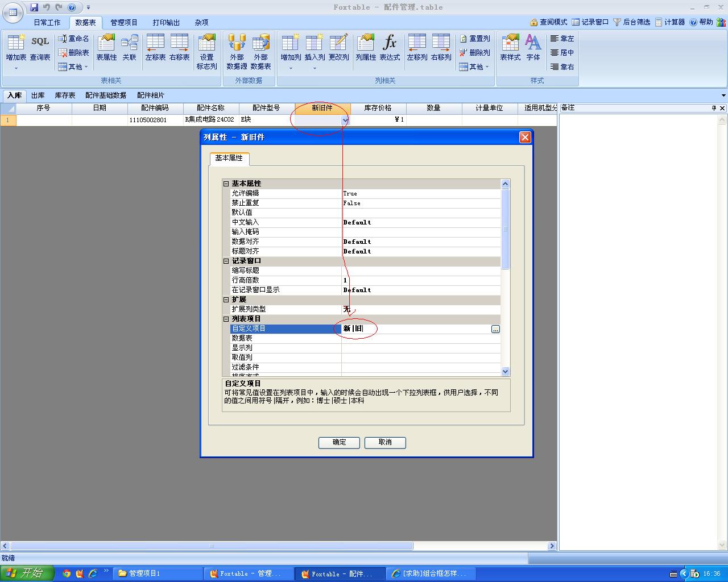Click the 右移表 icon

tap(179, 47)
